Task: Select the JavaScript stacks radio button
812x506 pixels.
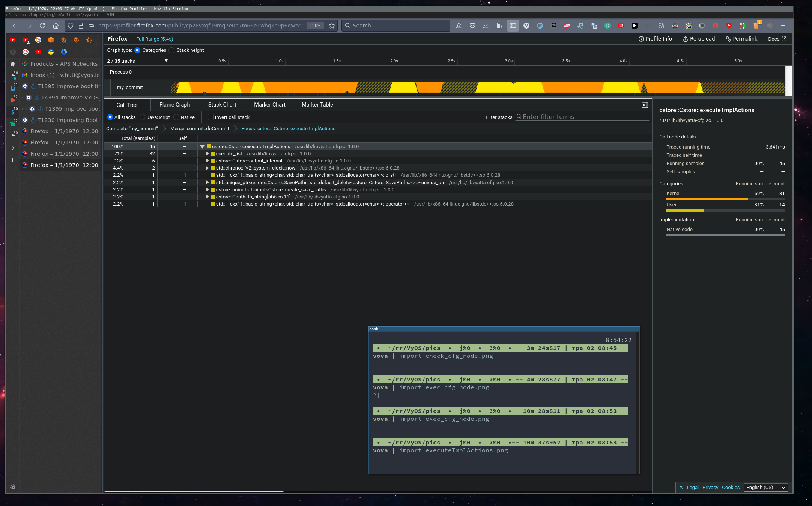Action: pos(143,117)
